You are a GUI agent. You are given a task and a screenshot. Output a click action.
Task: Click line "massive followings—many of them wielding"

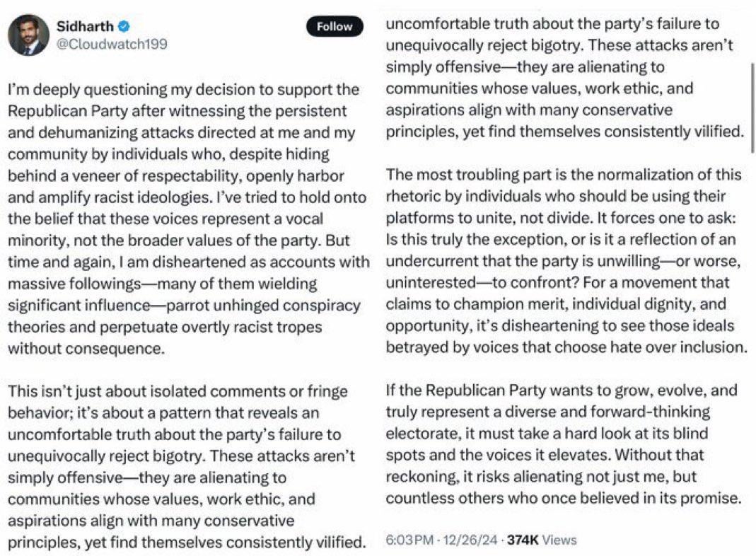pyautogui.click(x=163, y=284)
